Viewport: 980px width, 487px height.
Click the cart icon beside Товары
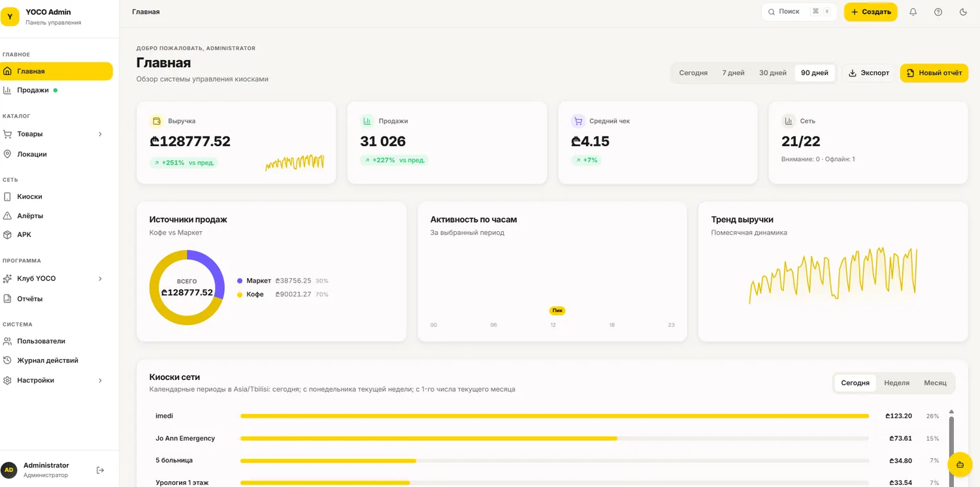pos(8,134)
